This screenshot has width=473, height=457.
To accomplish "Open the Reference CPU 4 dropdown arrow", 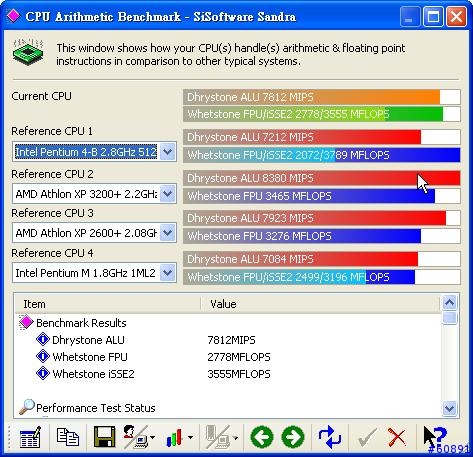I will click(167, 273).
